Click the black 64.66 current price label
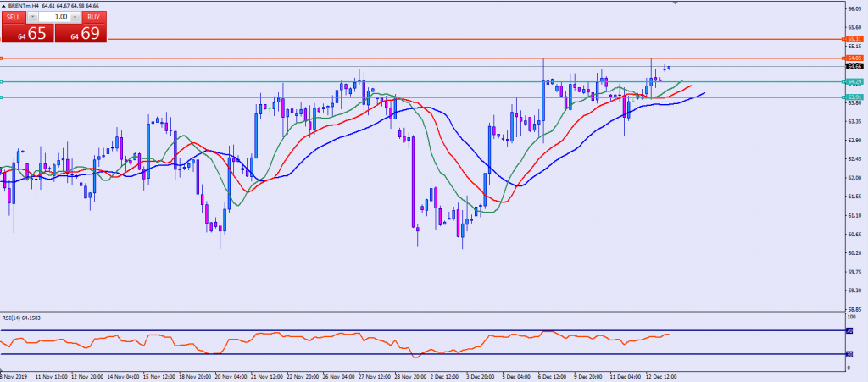Image resolution: width=868 pixels, height=382 pixels. [854, 66]
